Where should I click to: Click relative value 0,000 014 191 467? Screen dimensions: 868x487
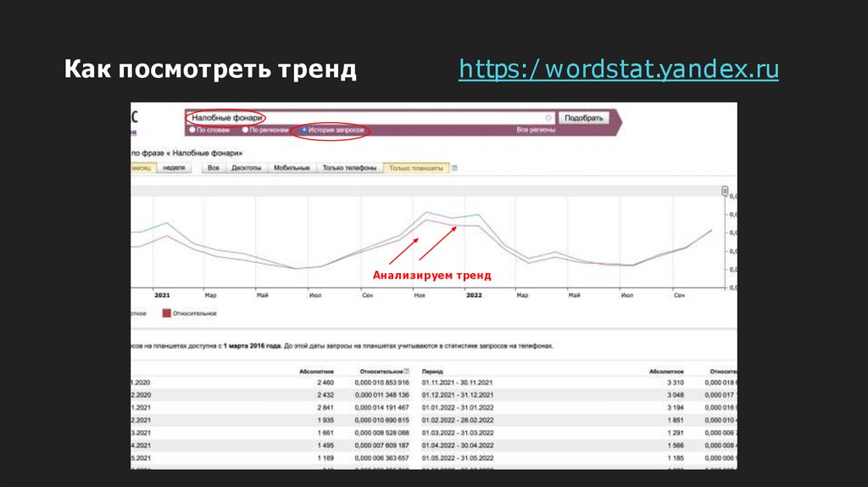pyautogui.click(x=382, y=408)
